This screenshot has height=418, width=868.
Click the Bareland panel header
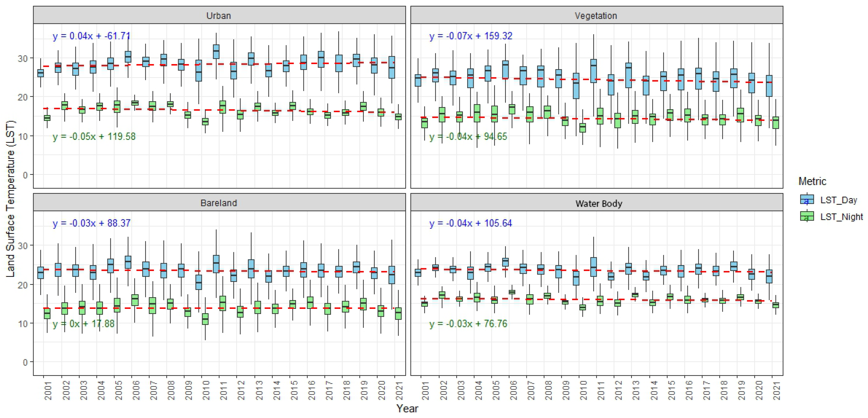(x=219, y=203)
